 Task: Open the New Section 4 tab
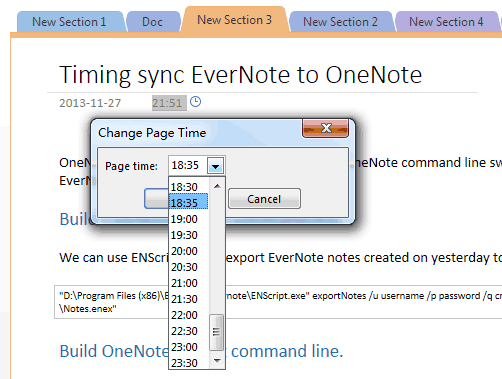(446, 22)
